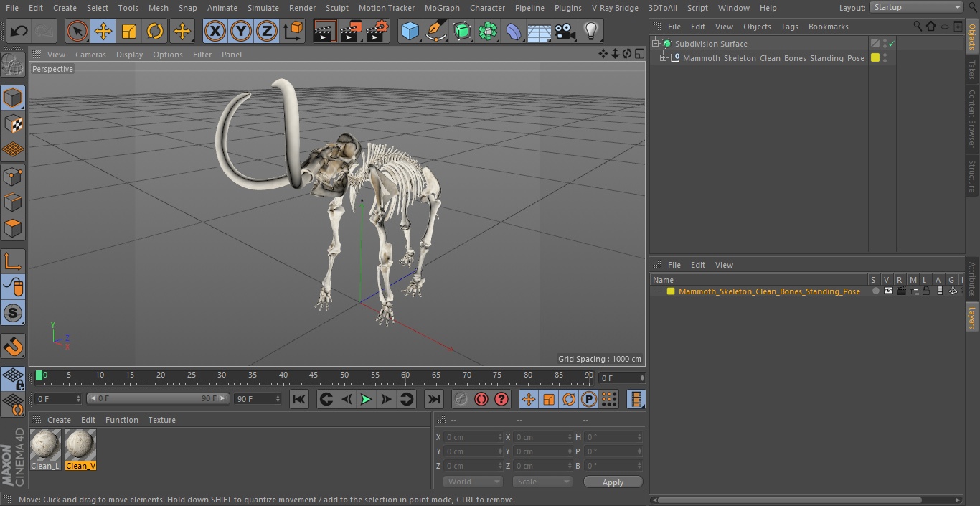Open the Layout dropdown showing Startup
Screen dimensions: 980x506
917,7
